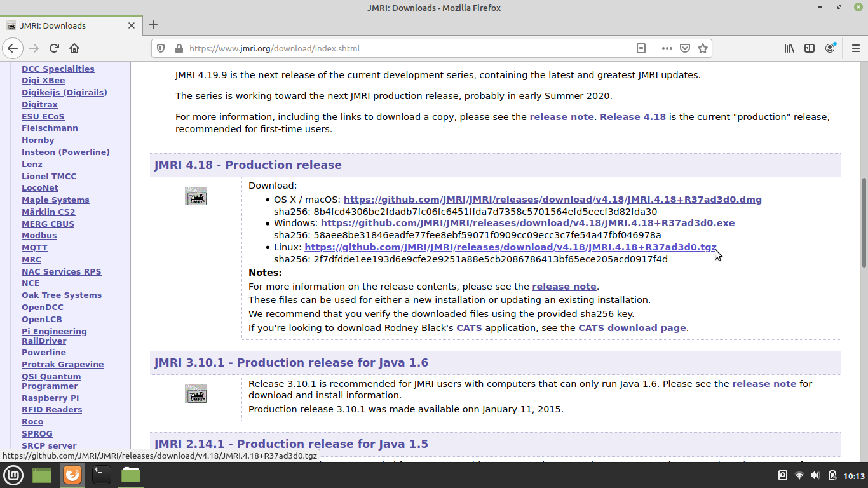The width and height of the screenshot is (868, 488).
Task: Open page actions three-dot menu
Action: [x=667, y=48]
